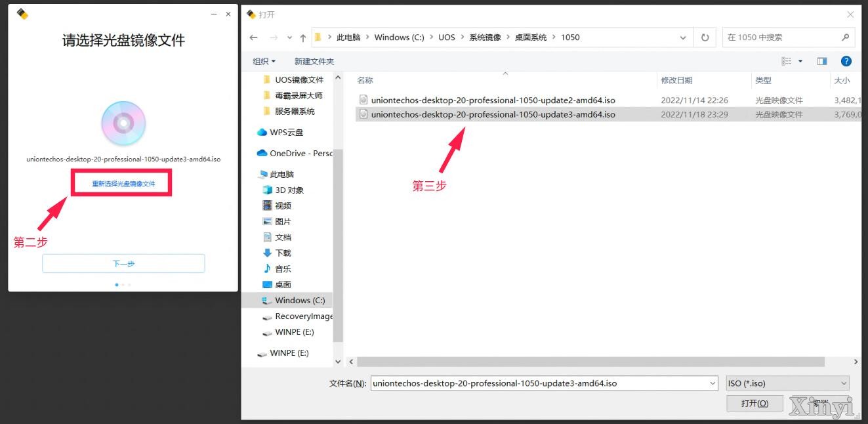Sort by 修改日期 column header

[x=676, y=80]
